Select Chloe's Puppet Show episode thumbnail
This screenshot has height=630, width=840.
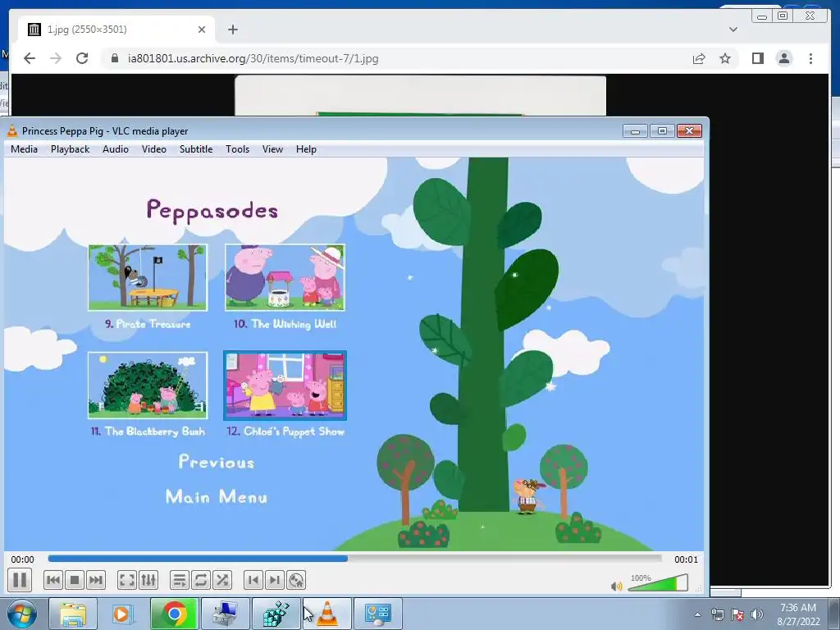pos(285,386)
